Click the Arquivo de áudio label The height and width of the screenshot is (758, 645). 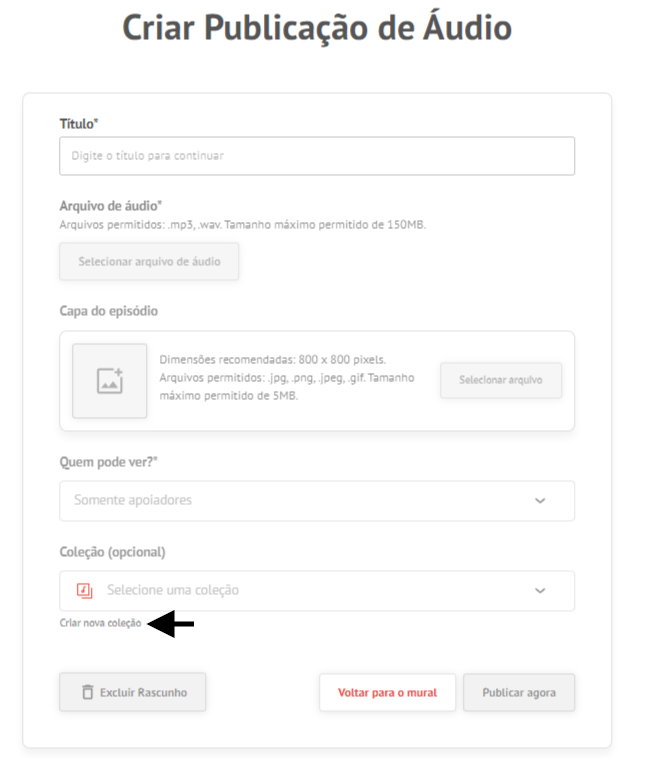point(111,206)
